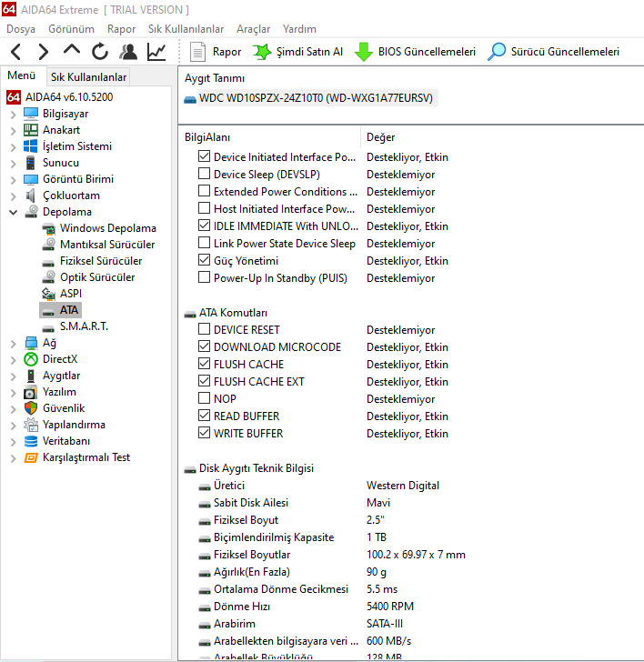Screen dimensions: 644x662
Task: Click the green BIOS download arrow
Action: tap(364, 52)
